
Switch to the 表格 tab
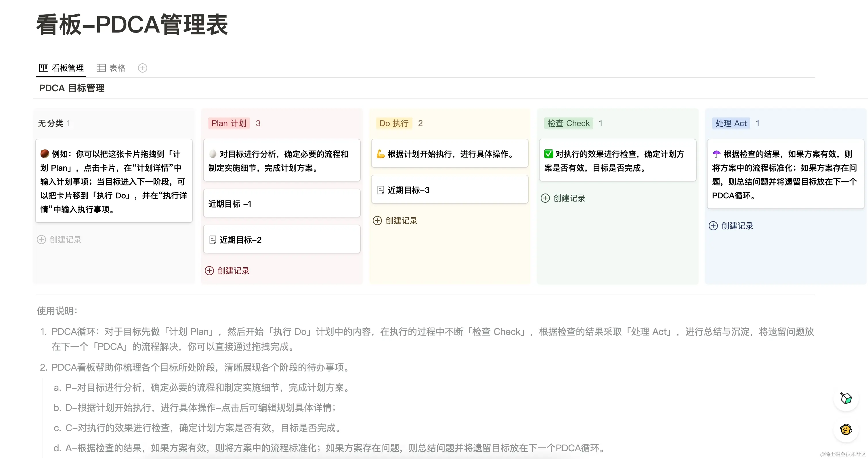coord(117,68)
